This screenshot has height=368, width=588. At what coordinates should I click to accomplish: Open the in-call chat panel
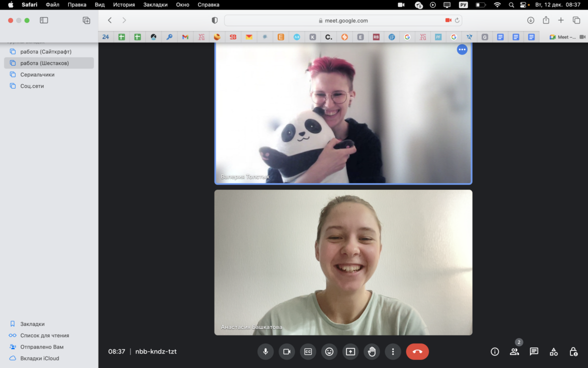point(534,351)
